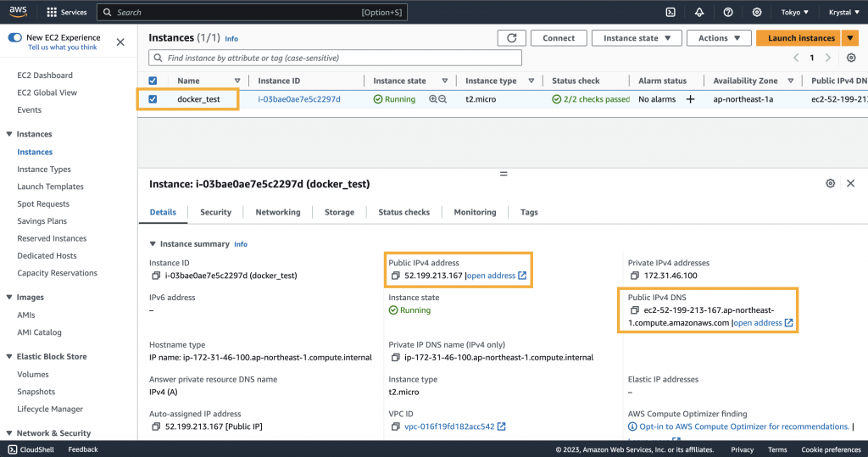Refresh the instances list
The height and width of the screenshot is (457, 868).
coord(511,37)
